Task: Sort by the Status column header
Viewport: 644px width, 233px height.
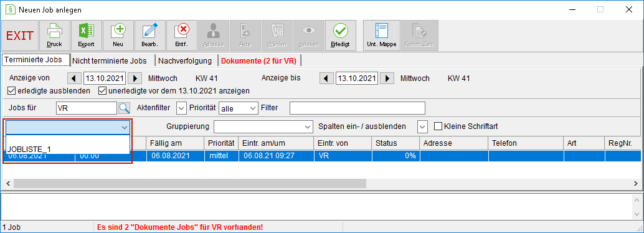Action: click(395, 143)
